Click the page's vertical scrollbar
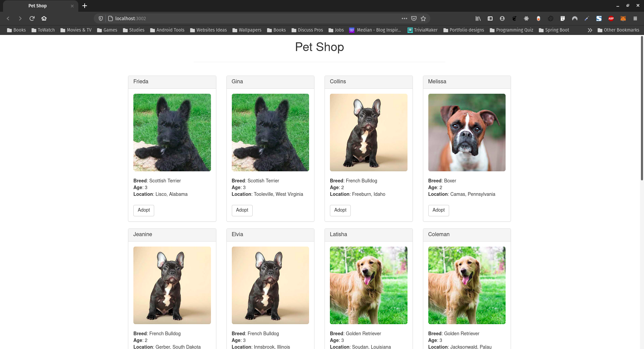 point(642,107)
